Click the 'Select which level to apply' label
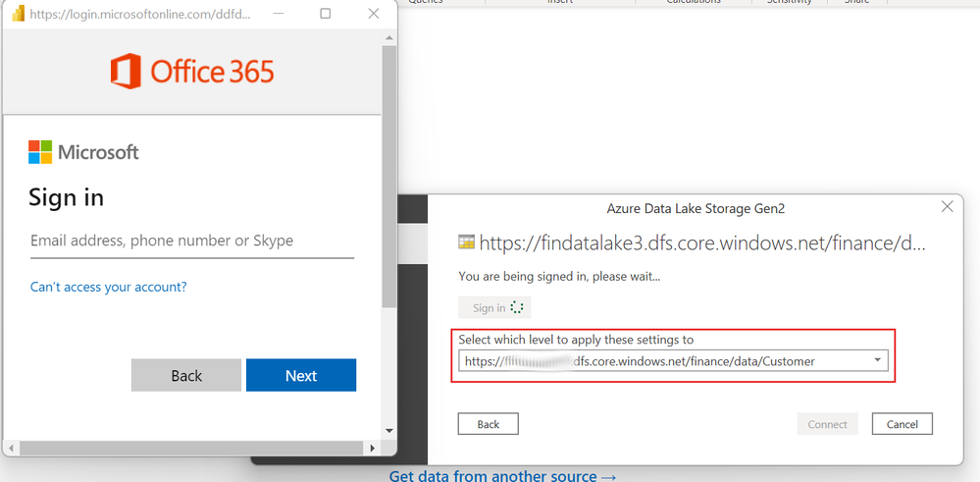The height and width of the screenshot is (482, 980). [576, 340]
